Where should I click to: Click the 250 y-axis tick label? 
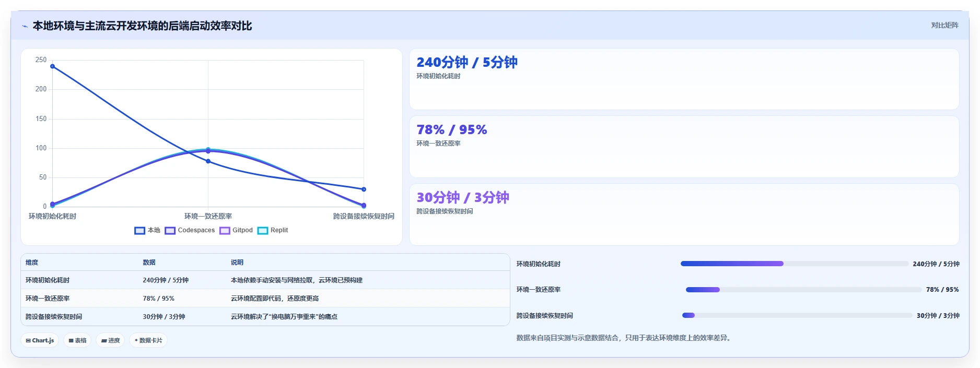[41, 60]
